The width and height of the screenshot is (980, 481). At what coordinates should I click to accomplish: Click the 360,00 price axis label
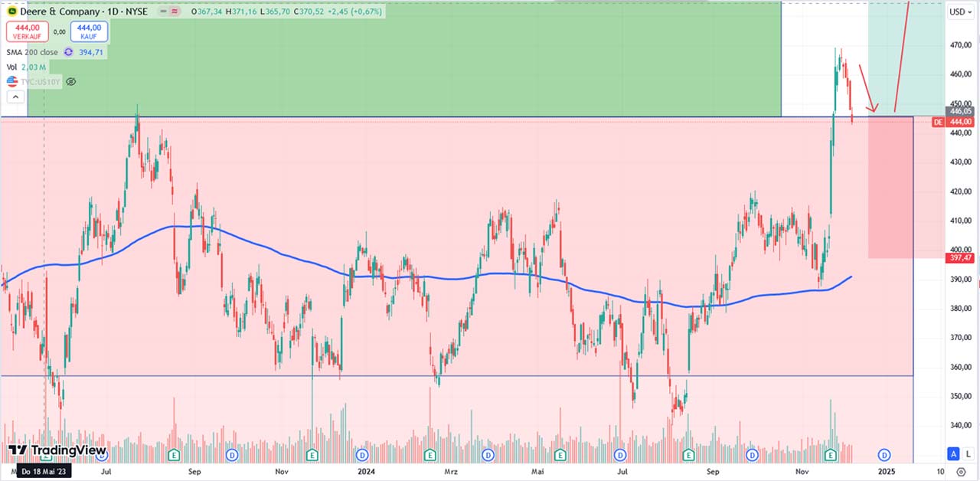962,367
